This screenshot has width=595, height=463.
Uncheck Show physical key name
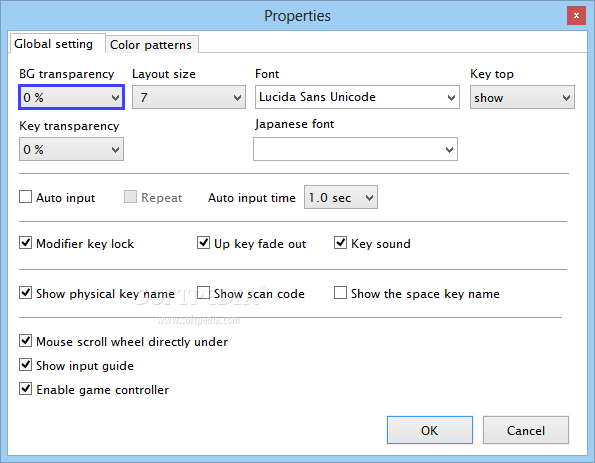coord(25,293)
